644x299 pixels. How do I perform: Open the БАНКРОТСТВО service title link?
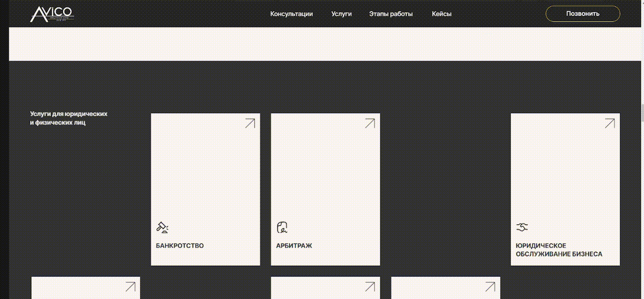click(x=180, y=246)
